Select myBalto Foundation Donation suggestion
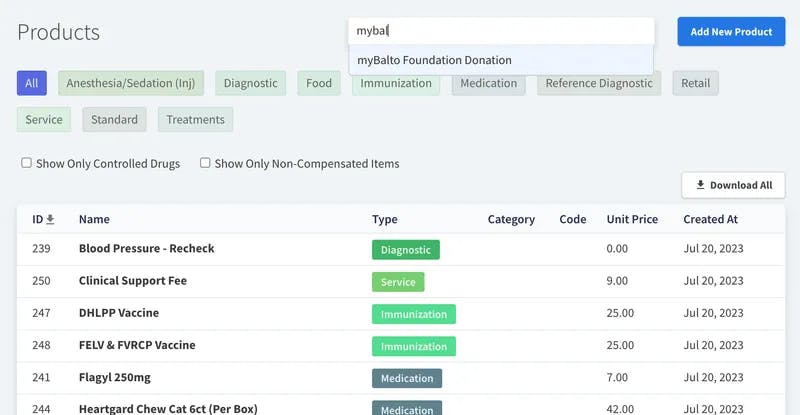800x415 pixels. [x=501, y=60]
